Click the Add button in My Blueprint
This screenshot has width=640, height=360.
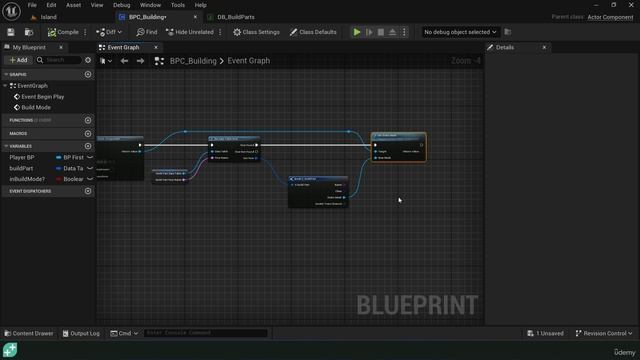[x=18, y=60]
